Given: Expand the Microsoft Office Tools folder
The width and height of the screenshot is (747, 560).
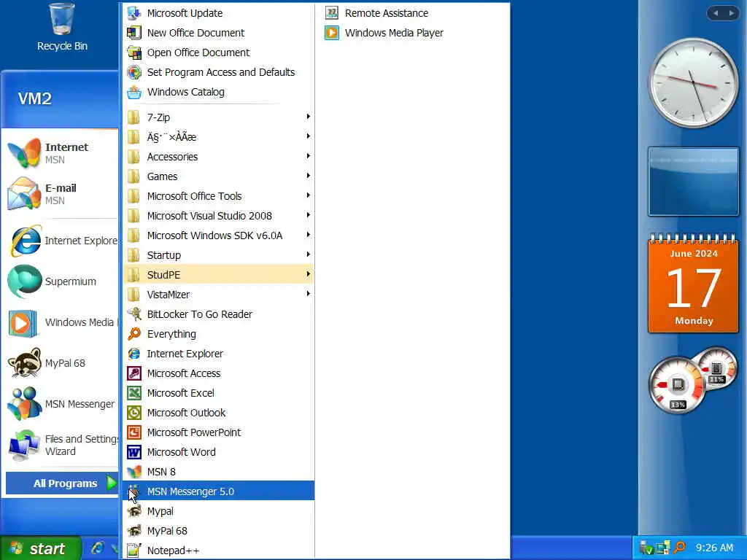Looking at the screenshot, I should pos(219,196).
